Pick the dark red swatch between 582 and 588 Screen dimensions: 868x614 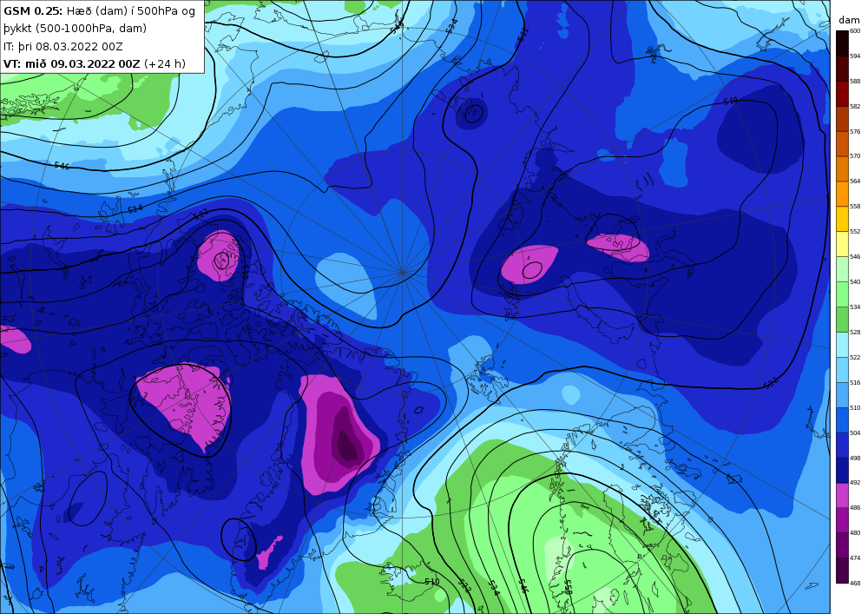(841, 94)
